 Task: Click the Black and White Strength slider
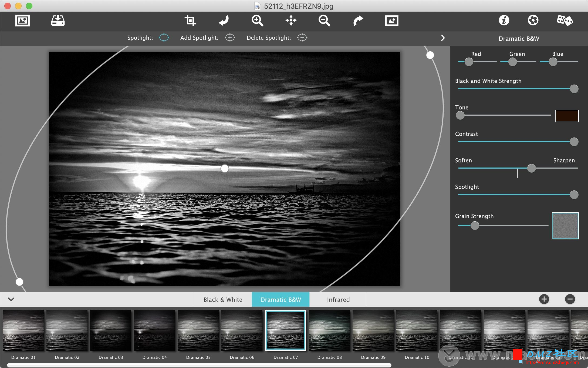518,89
